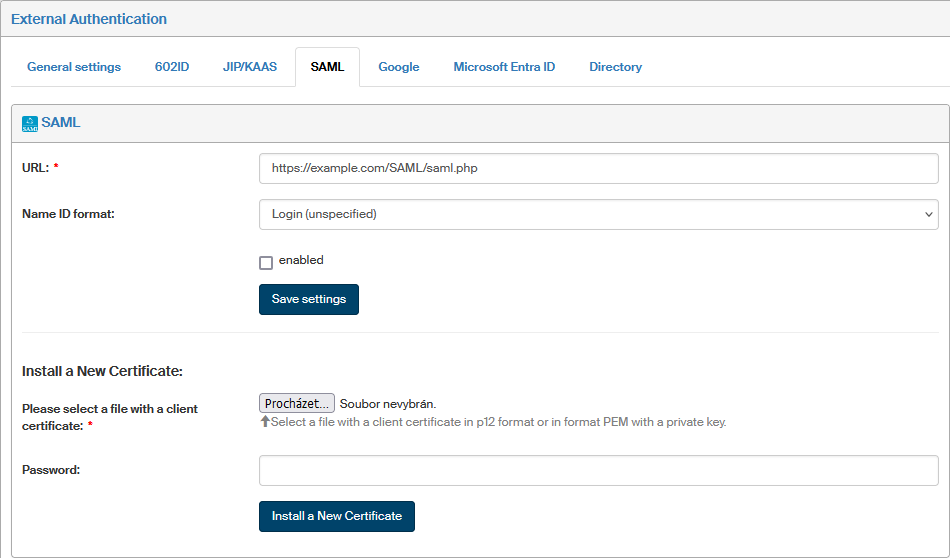Click the p12/PEM format hint text

point(498,422)
